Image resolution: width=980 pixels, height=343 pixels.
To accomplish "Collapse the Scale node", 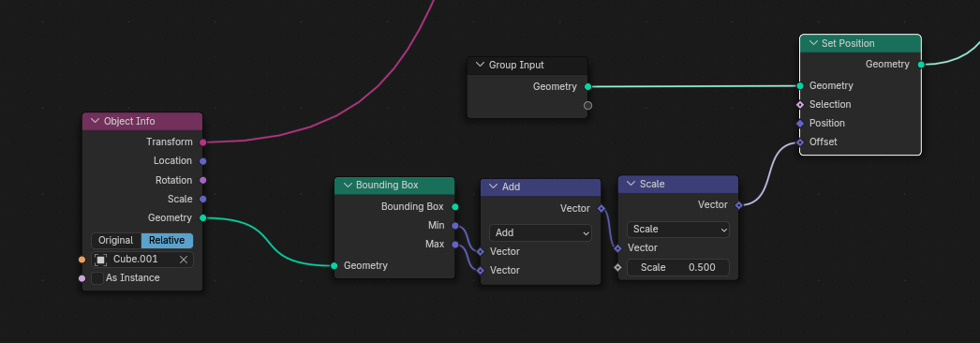I will point(631,185).
